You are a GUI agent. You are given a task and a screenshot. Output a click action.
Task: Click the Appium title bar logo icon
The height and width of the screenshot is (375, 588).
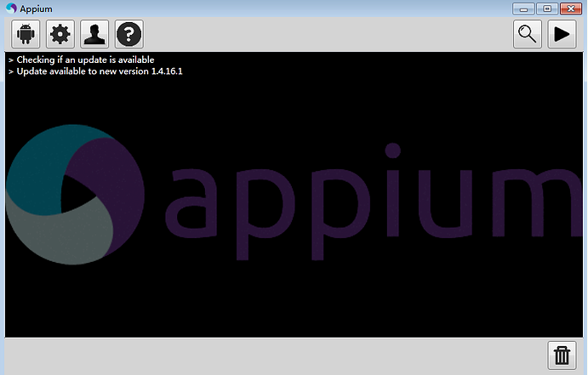tap(11, 9)
